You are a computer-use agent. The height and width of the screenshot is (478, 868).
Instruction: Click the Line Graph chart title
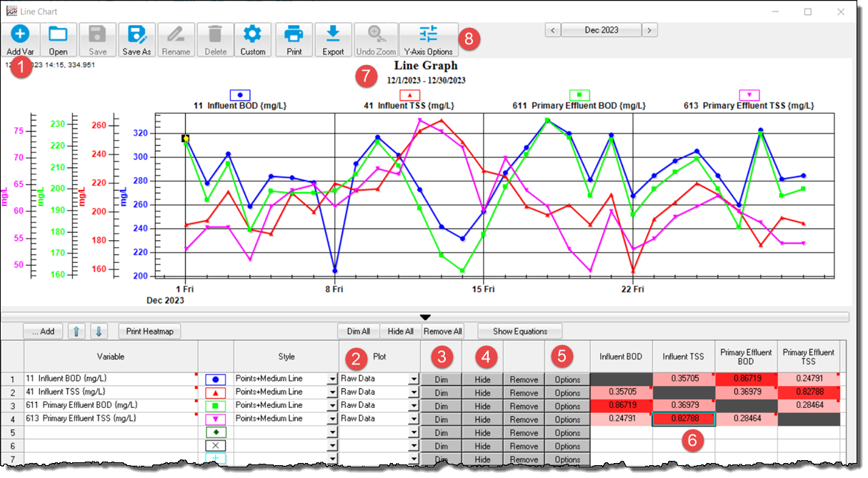tap(426, 66)
